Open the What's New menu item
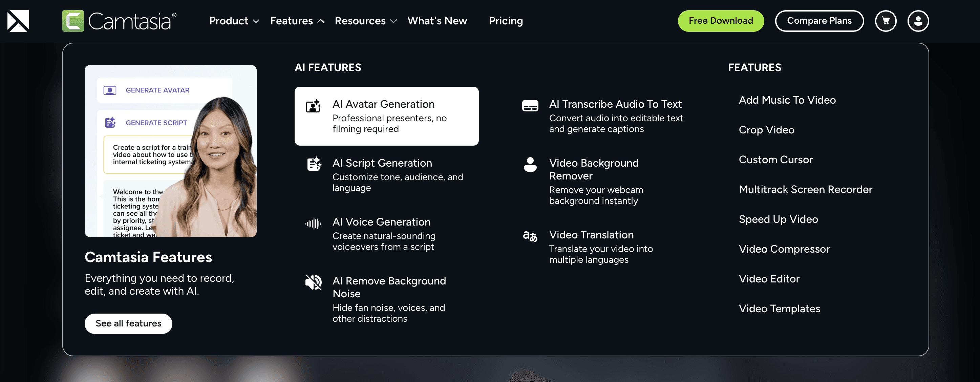Viewport: 980px width, 382px height. click(x=437, y=21)
